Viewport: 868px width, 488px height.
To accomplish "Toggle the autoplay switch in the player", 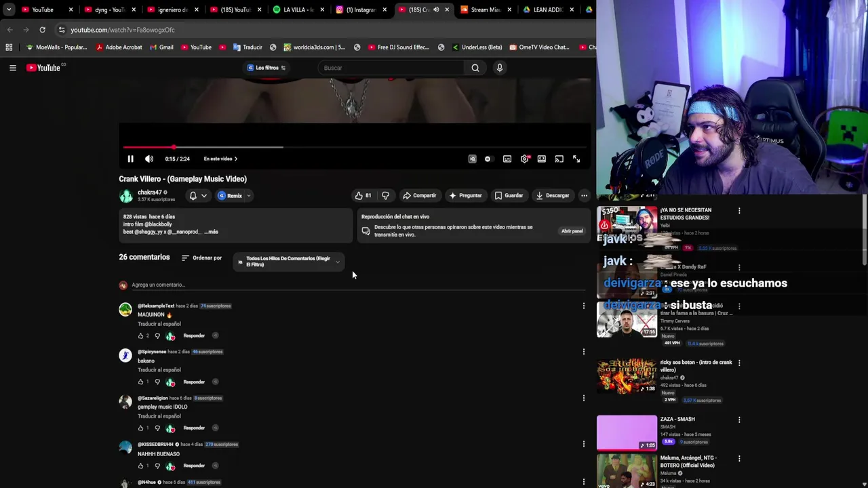I will click(x=488, y=159).
